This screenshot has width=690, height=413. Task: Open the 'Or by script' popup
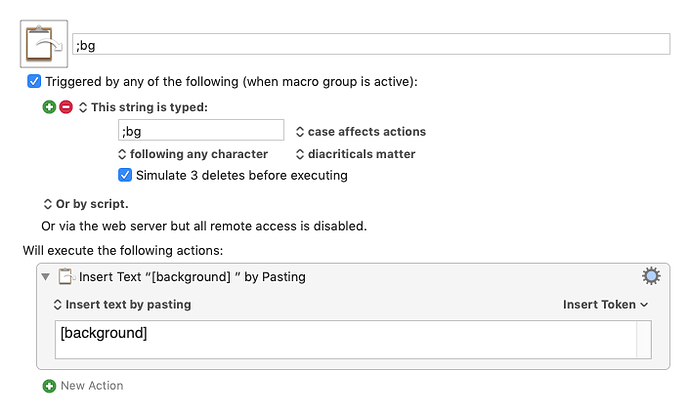pos(86,204)
